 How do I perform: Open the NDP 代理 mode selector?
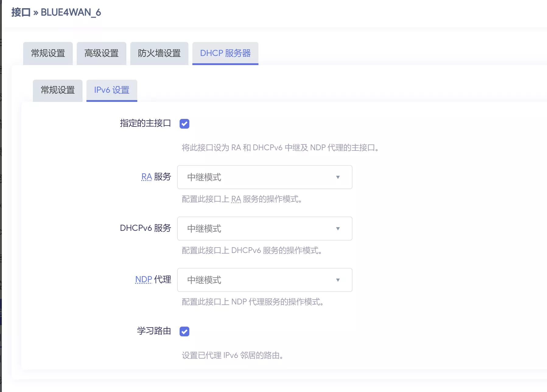(x=264, y=280)
